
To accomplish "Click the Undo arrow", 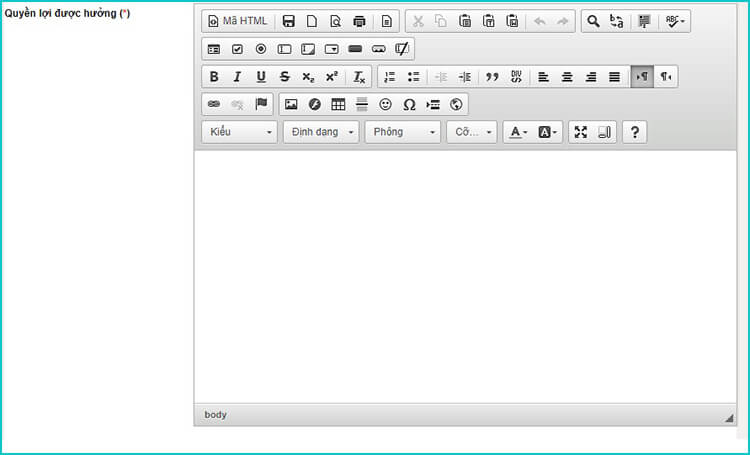I will pos(540,21).
